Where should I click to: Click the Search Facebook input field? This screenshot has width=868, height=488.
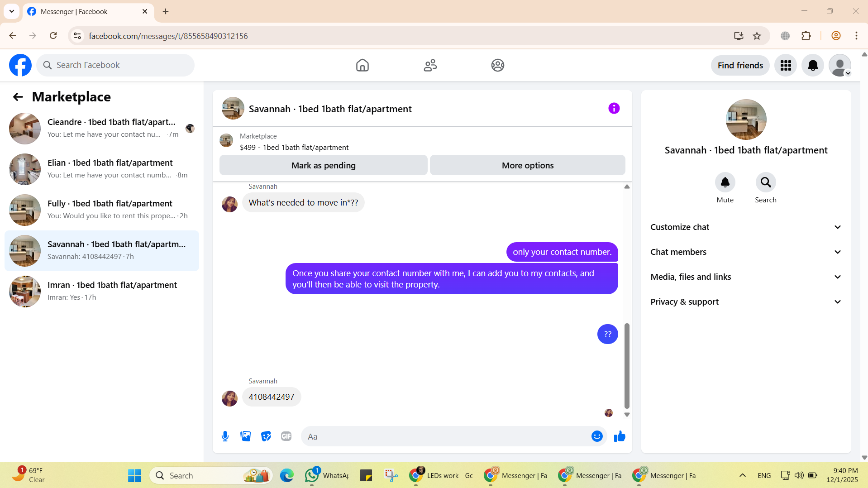point(115,65)
